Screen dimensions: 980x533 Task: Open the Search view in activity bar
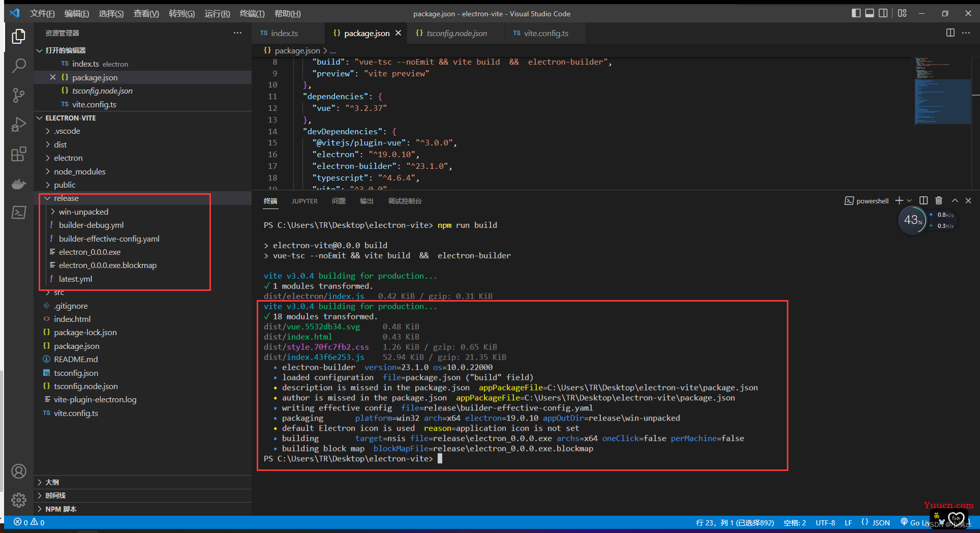[19, 66]
